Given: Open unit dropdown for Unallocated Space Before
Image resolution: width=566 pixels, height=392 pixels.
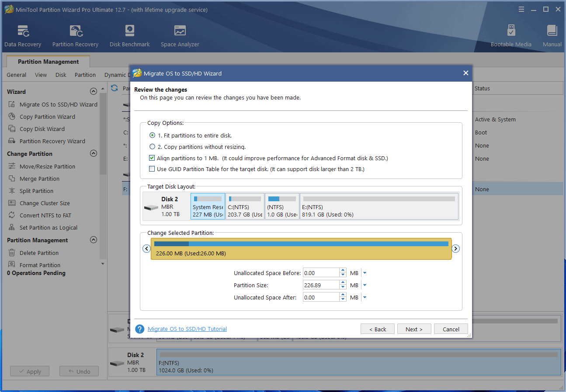Looking at the screenshot, I should (x=365, y=273).
